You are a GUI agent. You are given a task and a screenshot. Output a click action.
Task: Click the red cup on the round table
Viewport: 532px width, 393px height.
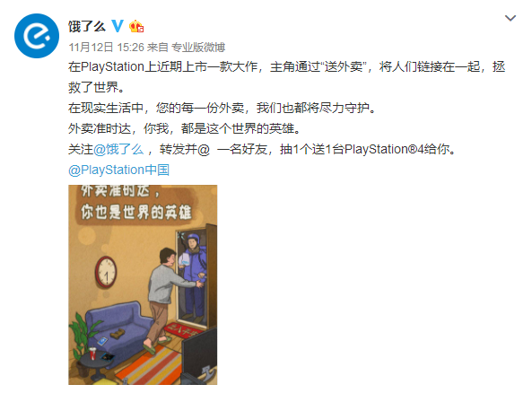pos(92,354)
